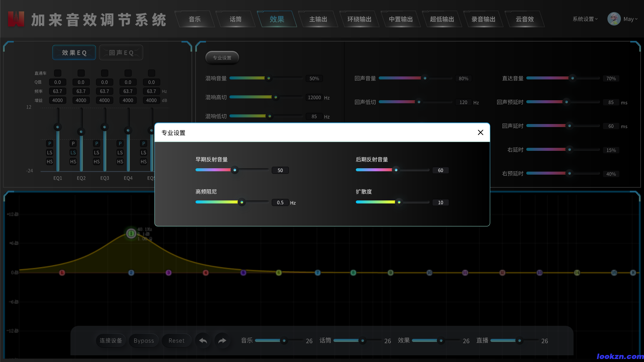644x362 pixels.
Task: Click the 混响高切 value input field
Action: [x=314, y=97]
